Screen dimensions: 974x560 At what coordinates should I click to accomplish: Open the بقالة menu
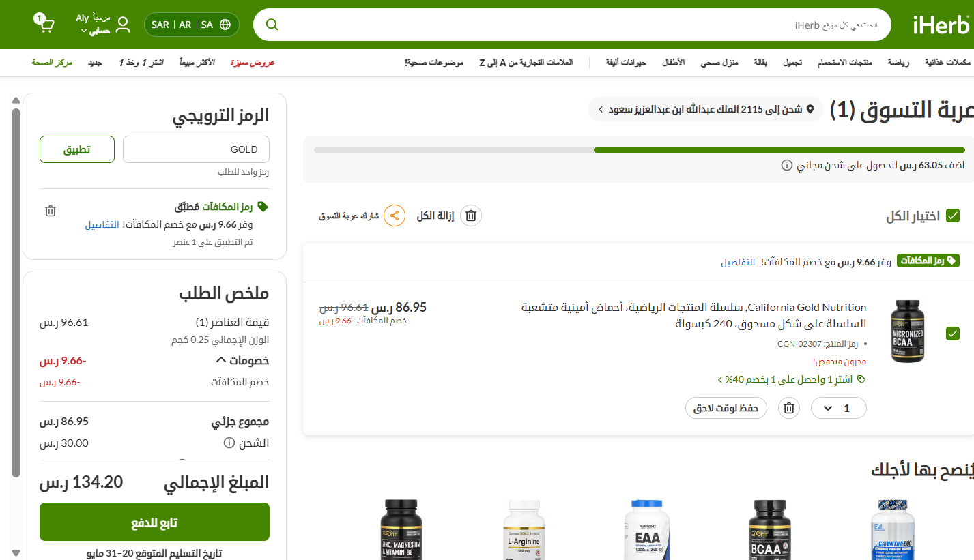point(760,62)
